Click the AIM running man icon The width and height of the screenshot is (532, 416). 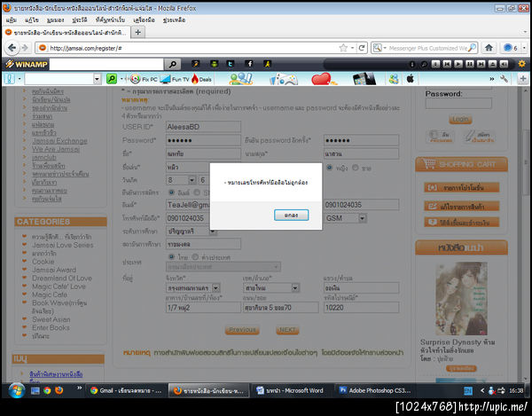pos(268,64)
